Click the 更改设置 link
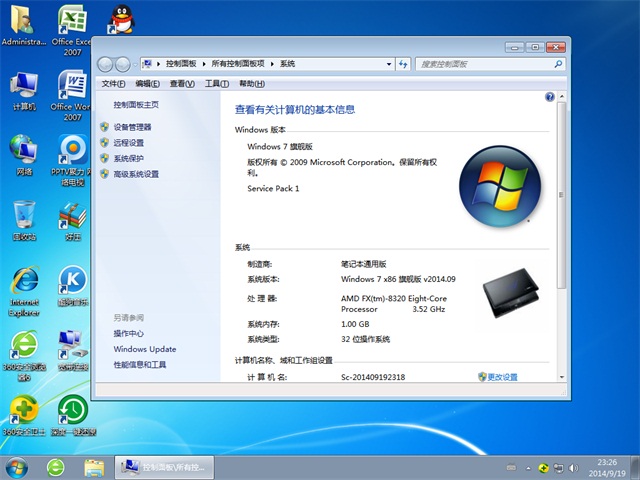The height and width of the screenshot is (480, 640). click(502, 377)
